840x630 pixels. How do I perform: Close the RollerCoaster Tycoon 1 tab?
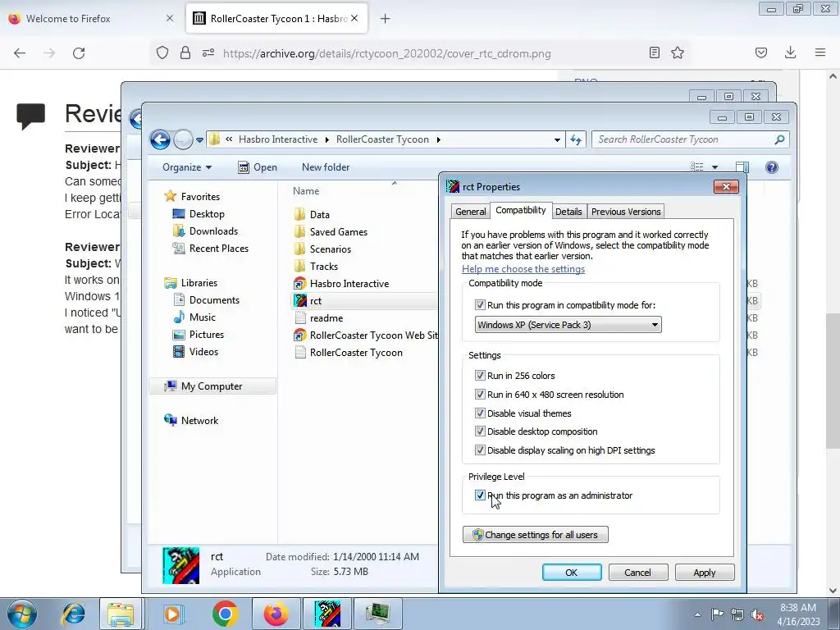point(354,18)
